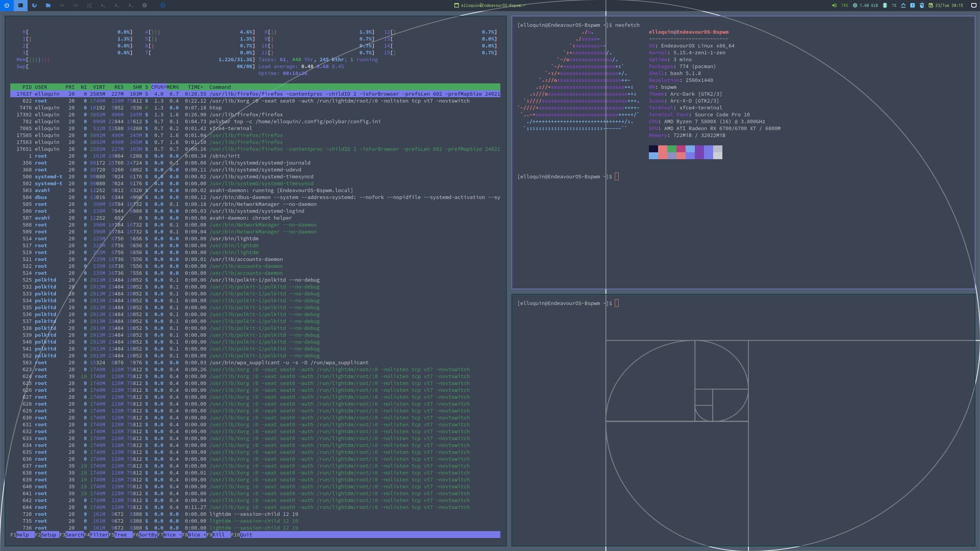
Task: Select the systemd-journald process row
Action: pyautogui.click(x=255, y=163)
